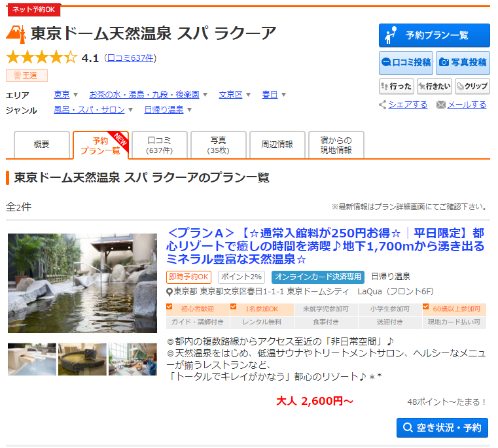Toggle the 初心者歓迎 checkbox tag
The image size is (498, 448).
(x=193, y=309)
